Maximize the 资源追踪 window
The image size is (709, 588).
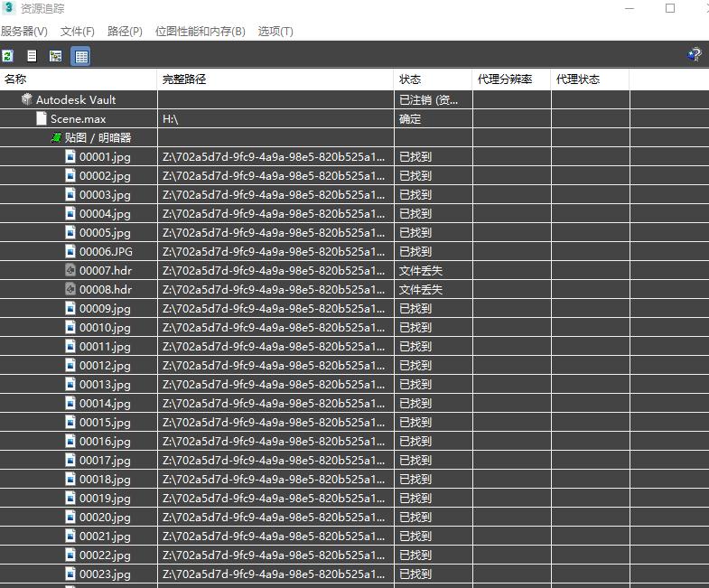pyautogui.click(x=670, y=8)
